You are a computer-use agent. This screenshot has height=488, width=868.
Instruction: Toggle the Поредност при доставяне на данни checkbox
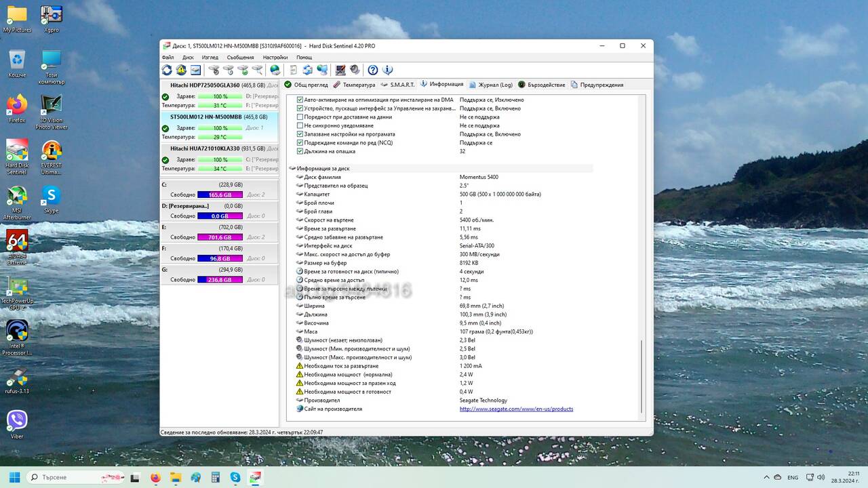click(300, 117)
